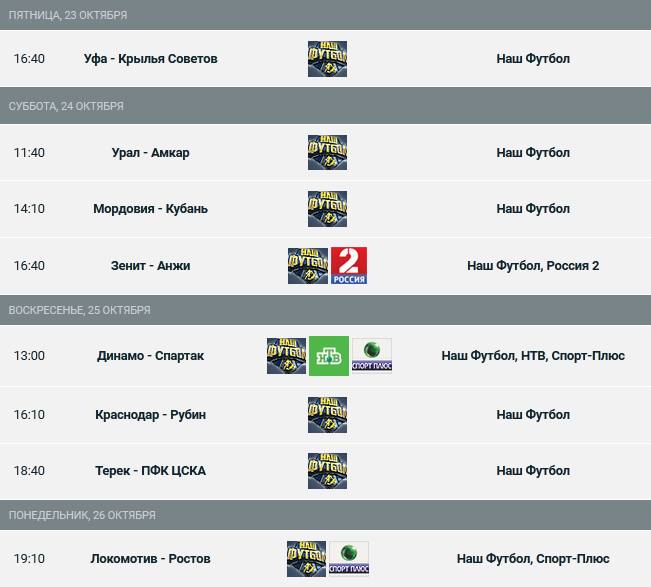Click Спорт Плюс logo in Локомотив - Ростов row

pyautogui.click(x=349, y=559)
